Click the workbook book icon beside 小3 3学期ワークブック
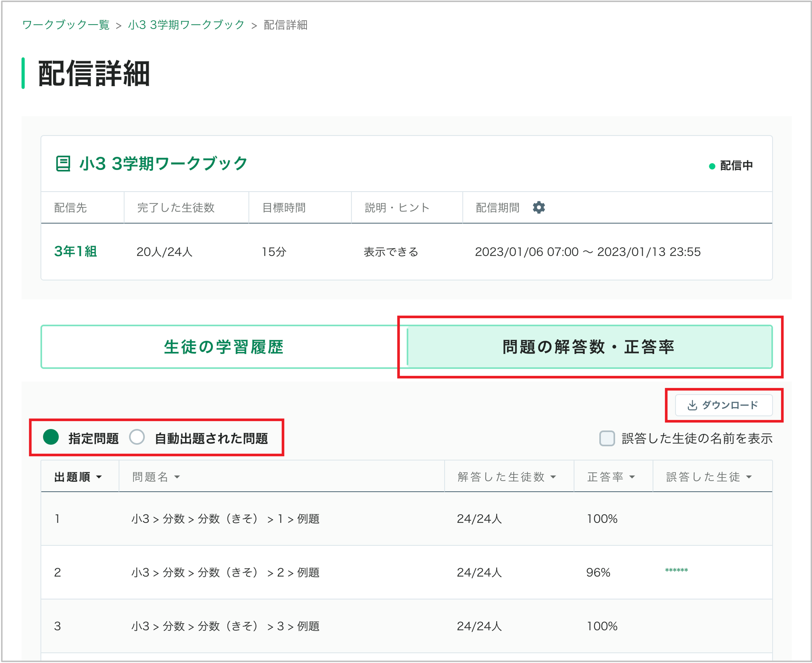This screenshot has height=663, width=812. coord(63,163)
